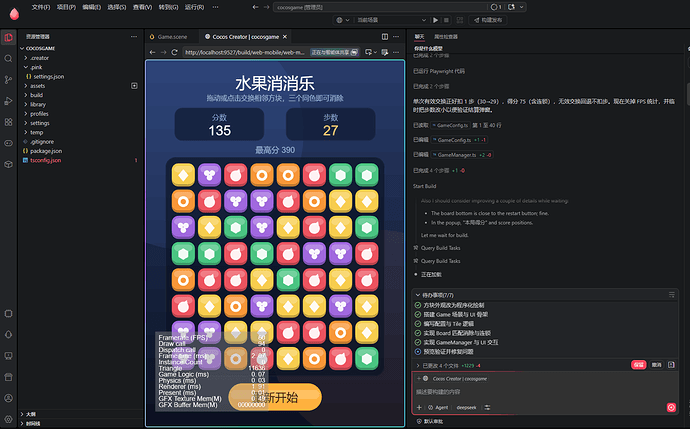Close the Cocos Creator | cocosgame tab
This screenshot has width=690, height=429.
pos(285,37)
